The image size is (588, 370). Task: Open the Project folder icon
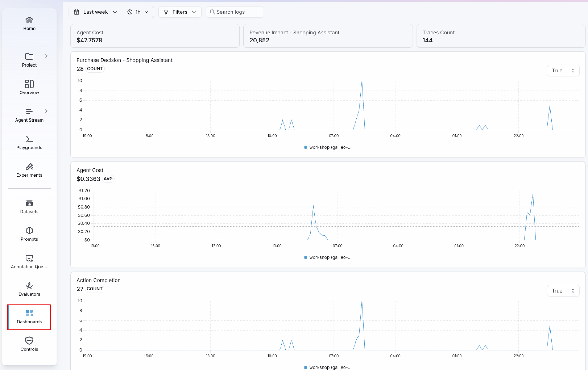click(x=29, y=56)
